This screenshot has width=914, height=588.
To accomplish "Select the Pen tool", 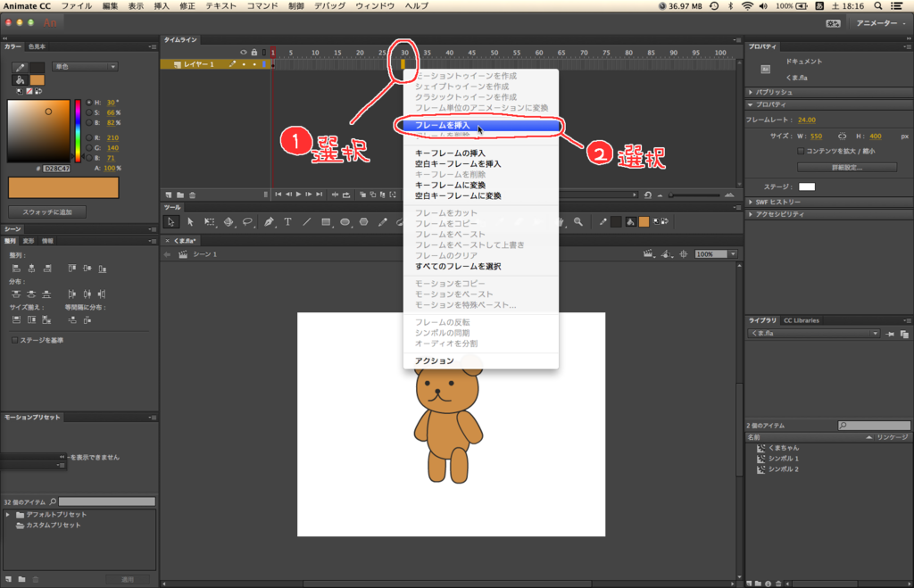I will point(268,222).
